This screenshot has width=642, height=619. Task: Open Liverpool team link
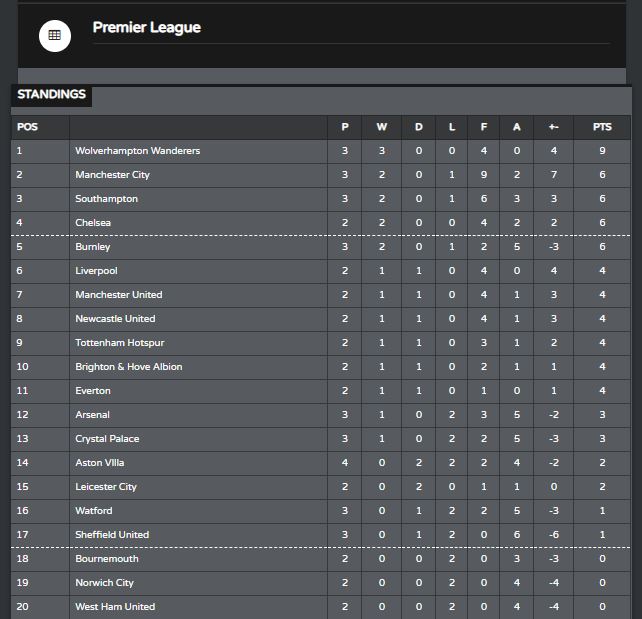pos(96,271)
